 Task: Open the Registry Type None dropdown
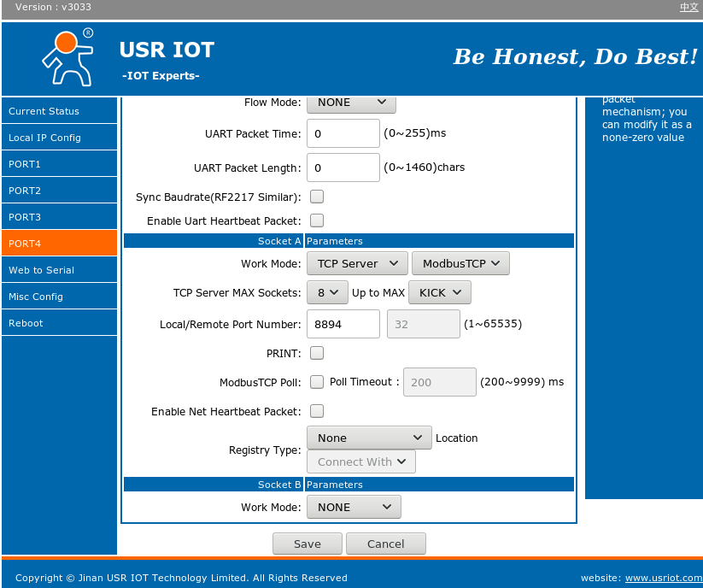tap(369, 438)
